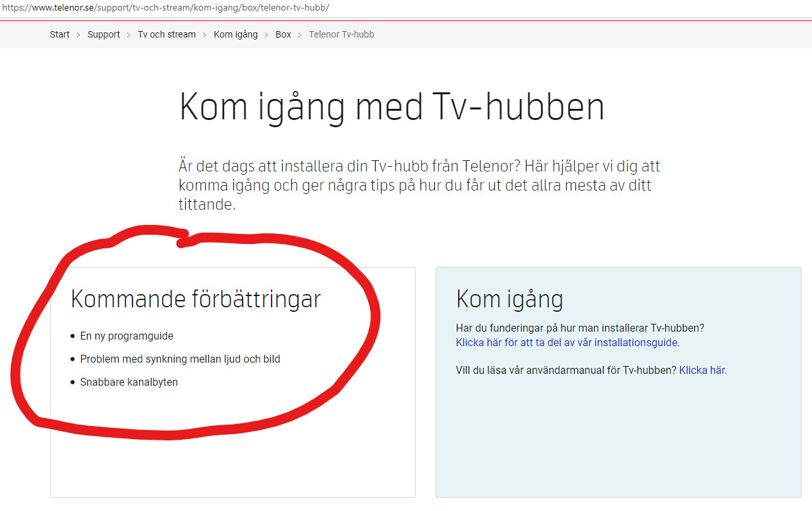Click chevron between Kom igång and Box
Image resolution: width=812 pixels, height=511 pixels.
267,34
